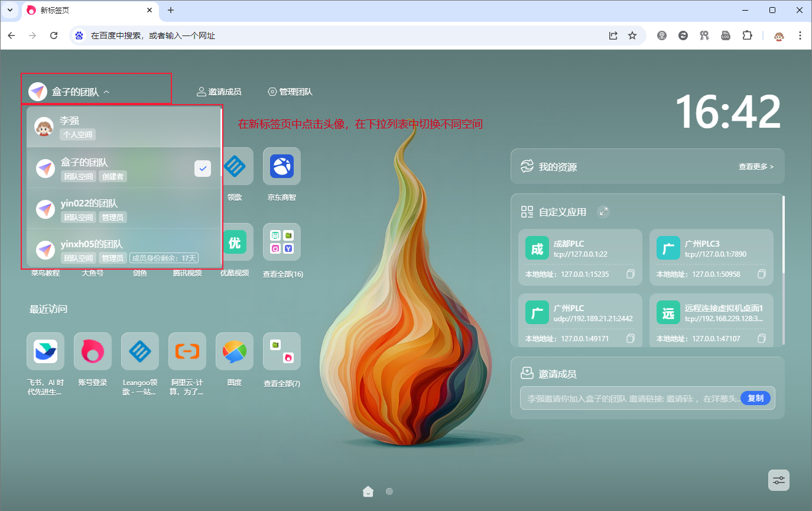Click the share page icon in address bar
812x511 pixels.
613,35
